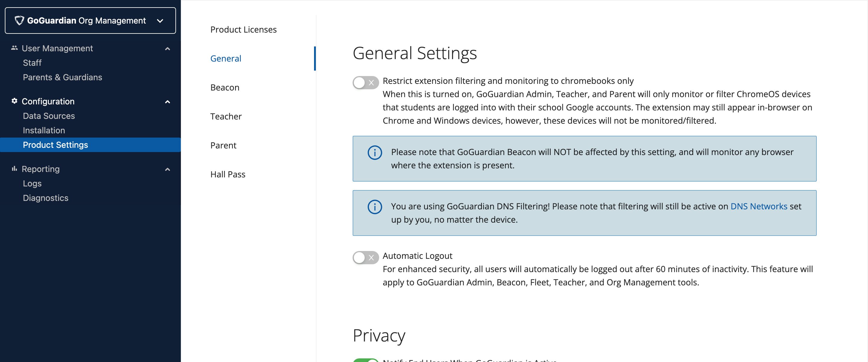Image resolution: width=868 pixels, height=362 pixels.
Task: Collapse the User Management section
Action: pyautogui.click(x=167, y=49)
